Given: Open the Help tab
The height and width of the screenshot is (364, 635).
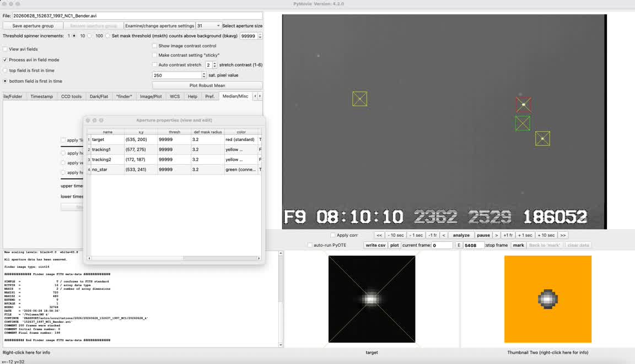Looking at the screenshot, I should pyautogui.click(x=192, y=96).
